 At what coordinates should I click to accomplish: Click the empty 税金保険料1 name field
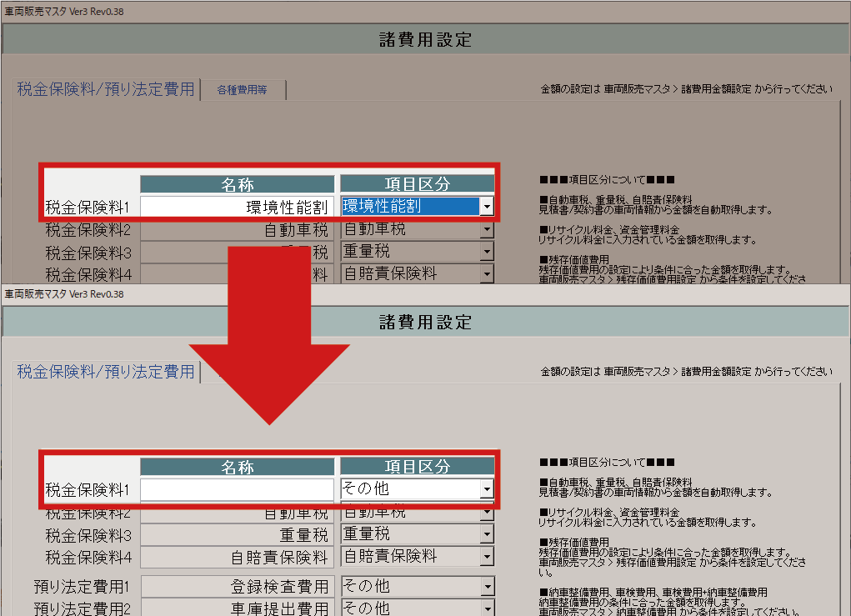point(237,489)
